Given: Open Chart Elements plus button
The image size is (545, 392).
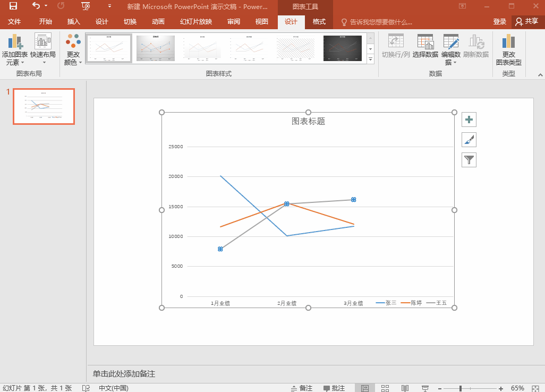Looking at the screenshot, I should click(x=469, y=120).
